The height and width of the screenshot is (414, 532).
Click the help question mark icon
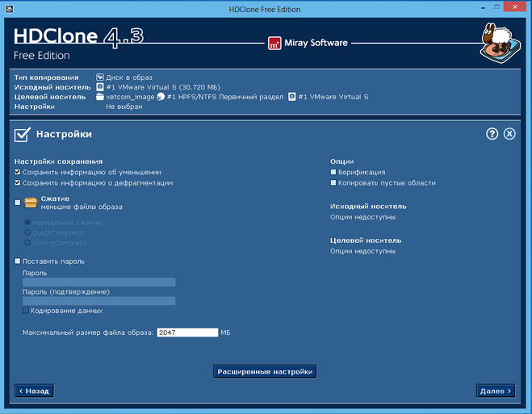pos(492,134)
